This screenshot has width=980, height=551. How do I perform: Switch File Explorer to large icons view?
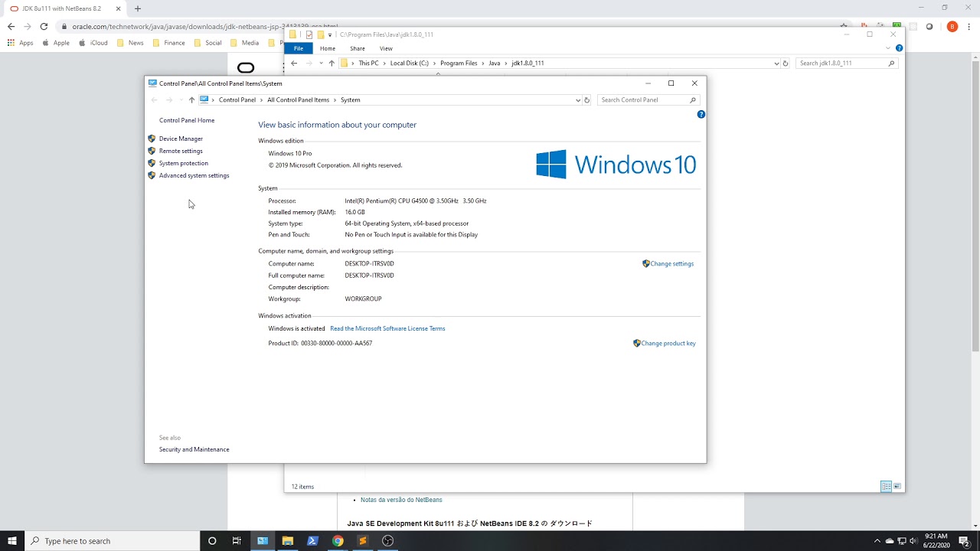point(897,486)
